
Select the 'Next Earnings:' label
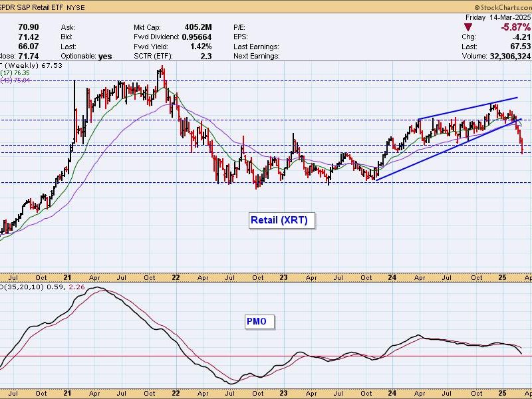(257, 56)
